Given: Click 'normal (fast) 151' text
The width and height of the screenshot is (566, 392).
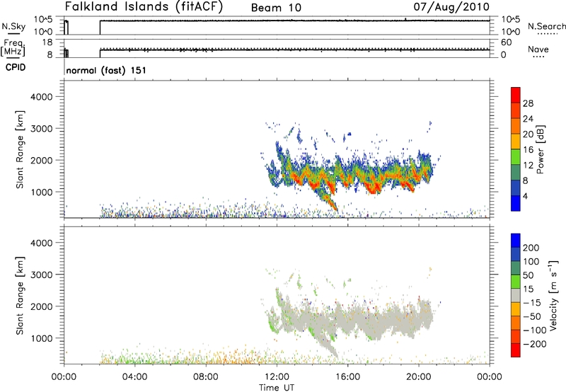Looking at the screenshot, I should [x=106, y=70].
